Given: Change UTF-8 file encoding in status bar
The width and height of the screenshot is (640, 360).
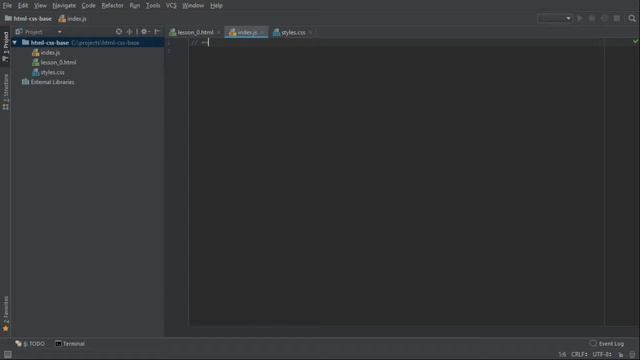Looking at the screenshot, I should (602, 355).
